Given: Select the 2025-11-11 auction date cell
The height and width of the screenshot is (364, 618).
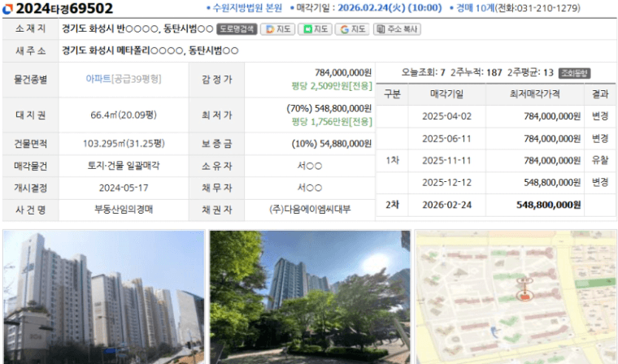Looking at the screenshot, I should pyautogui.click(x=446, y=161).
